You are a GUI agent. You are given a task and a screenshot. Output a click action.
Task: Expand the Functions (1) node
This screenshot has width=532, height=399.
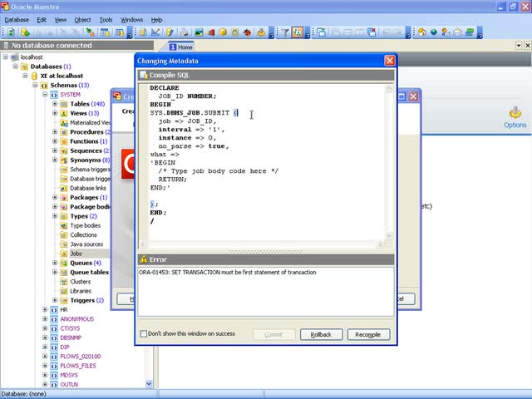[x=55, y=141]
